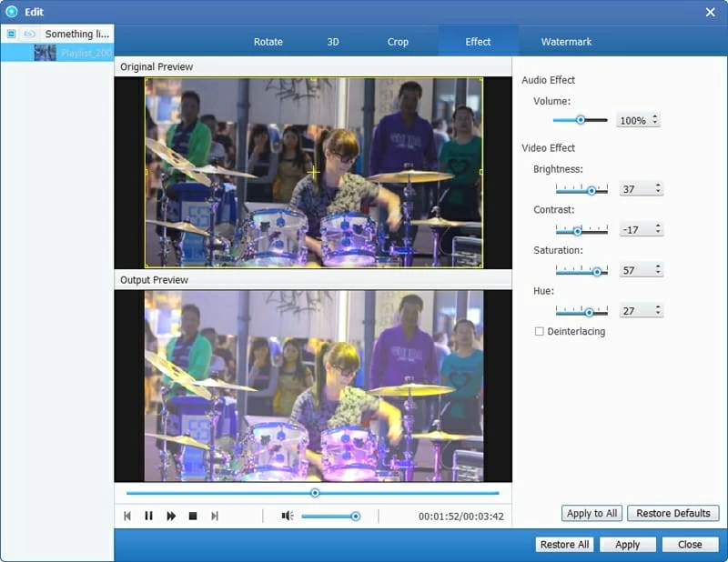
Task: Click the Brightness value stepper arrows
Action: (658, 189)
